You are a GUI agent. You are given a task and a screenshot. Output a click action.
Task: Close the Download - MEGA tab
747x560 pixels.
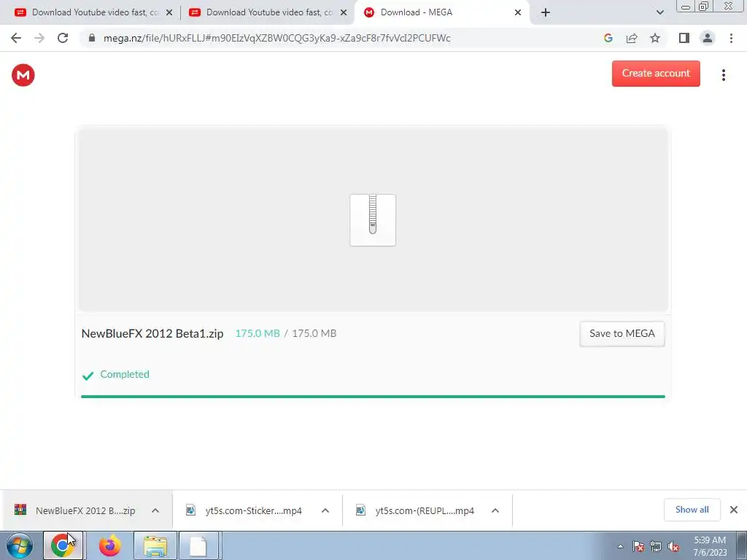(518, 13)
